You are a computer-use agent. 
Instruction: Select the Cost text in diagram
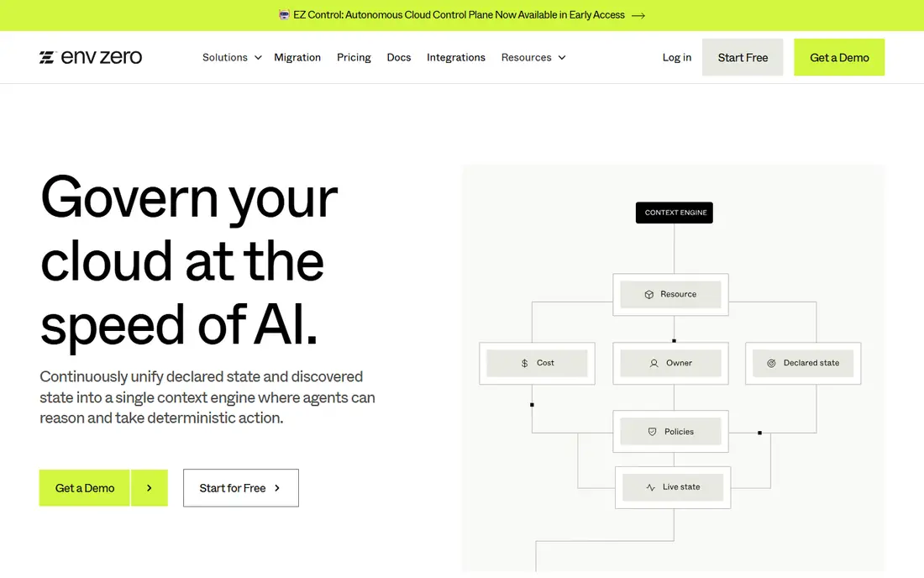(x=545, y=363)
